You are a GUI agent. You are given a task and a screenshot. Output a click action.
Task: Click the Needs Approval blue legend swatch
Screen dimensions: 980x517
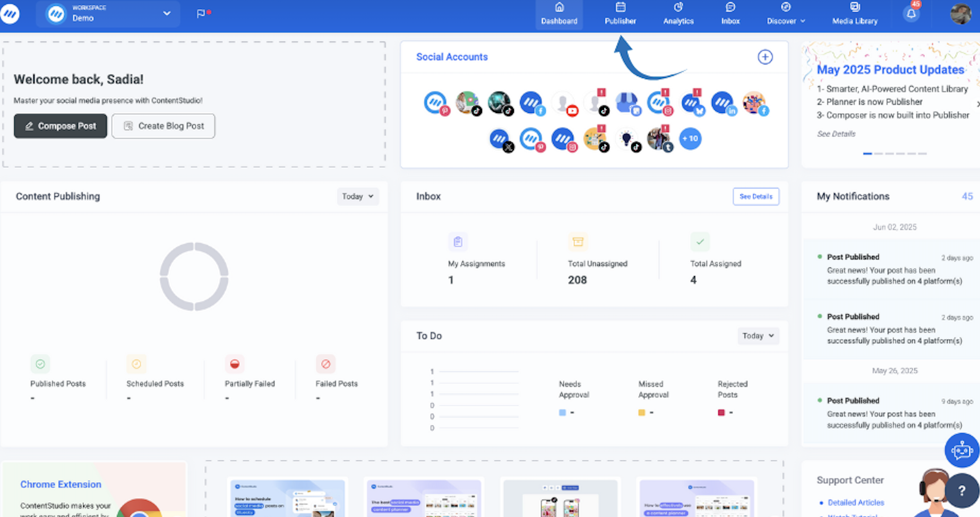point(562,412)
